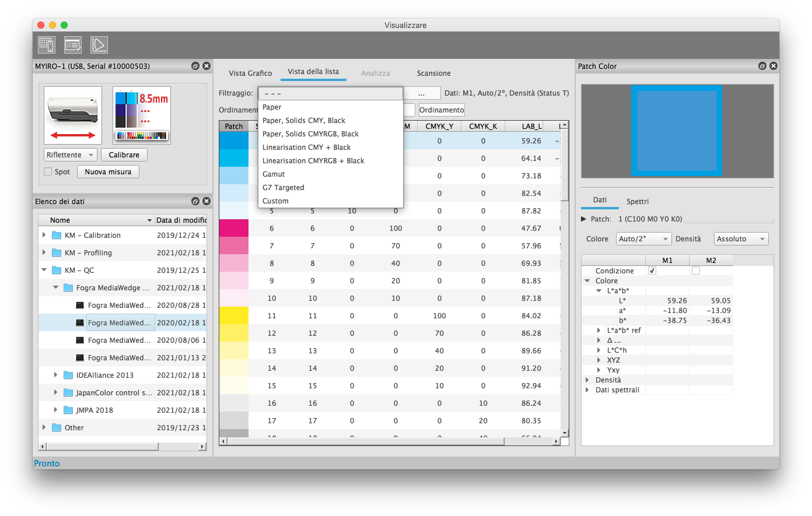Toggle the Spot checkbox
The height and width of the screenshot is (516, 812).
pos(48,172)
